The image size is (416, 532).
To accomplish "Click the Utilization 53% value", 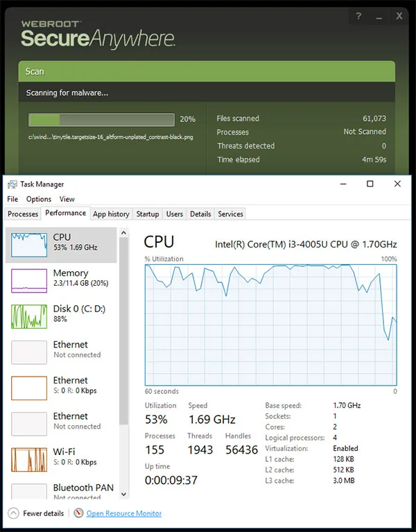I will pyautogui.click(x=156, y=420).
